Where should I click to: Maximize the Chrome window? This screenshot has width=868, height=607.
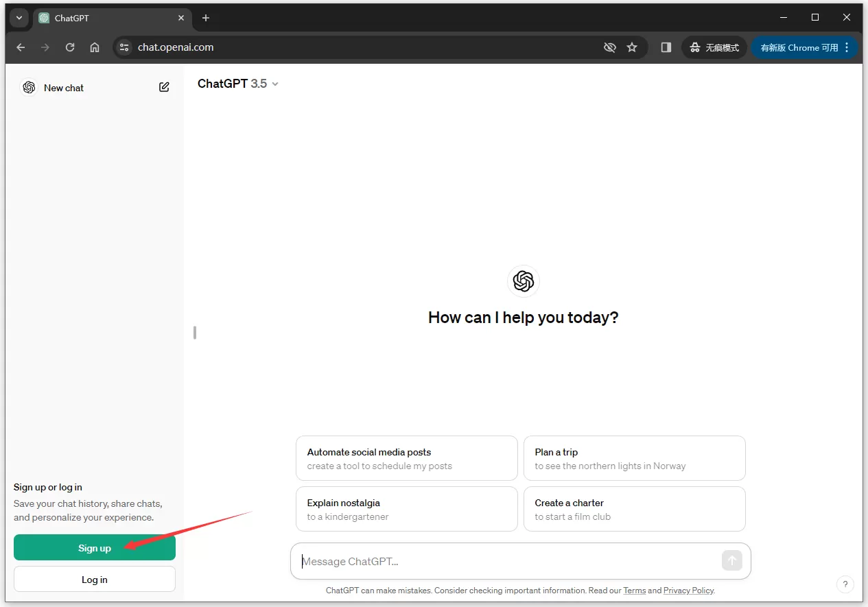click(815, 17)
